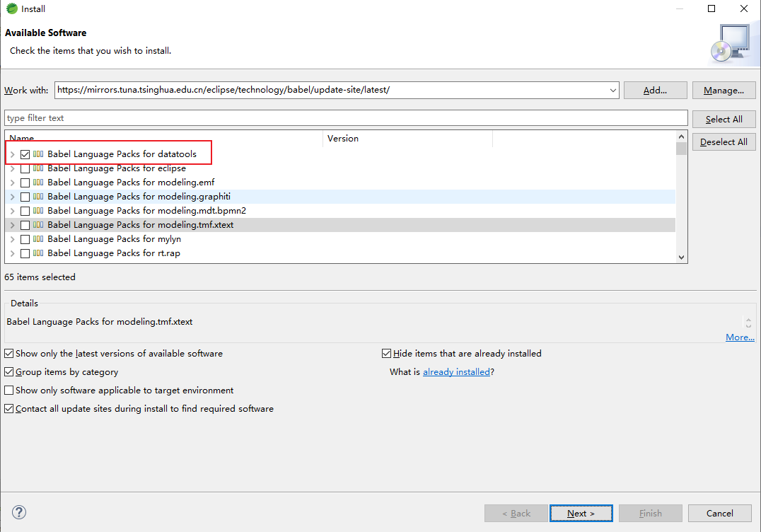The image size is (761, 532).
Task: Click the category icon beside mylyn pack
Action: pos(38,239)
